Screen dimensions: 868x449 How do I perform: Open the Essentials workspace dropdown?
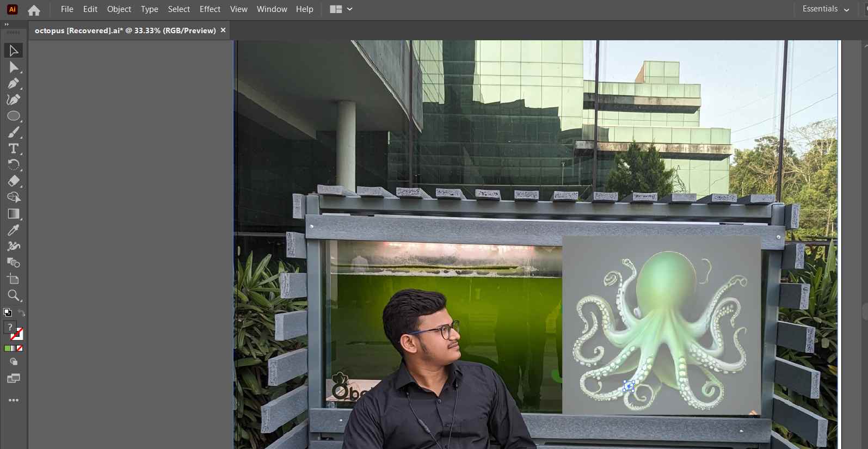825,9
